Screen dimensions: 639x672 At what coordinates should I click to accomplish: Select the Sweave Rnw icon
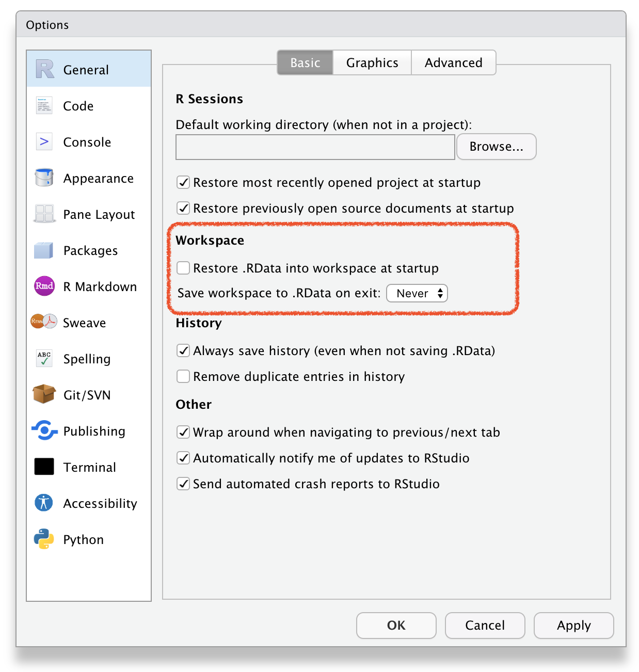(x=44, y=322)
